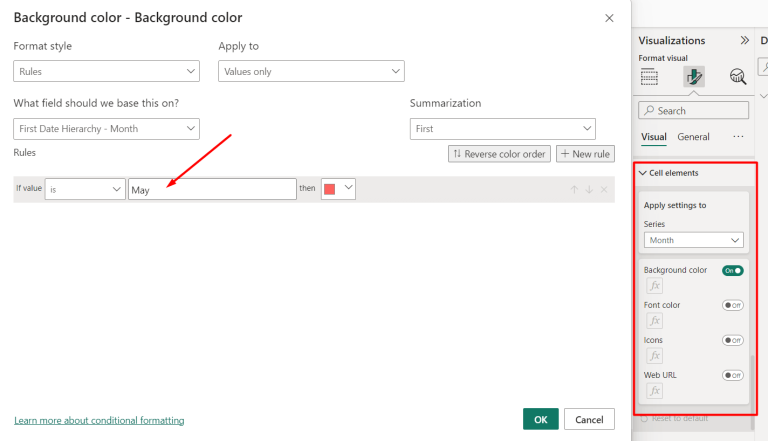This screenshot has height=441, width=768.
Task: Click the fx button under Web URL
Action: pos(655,391)
